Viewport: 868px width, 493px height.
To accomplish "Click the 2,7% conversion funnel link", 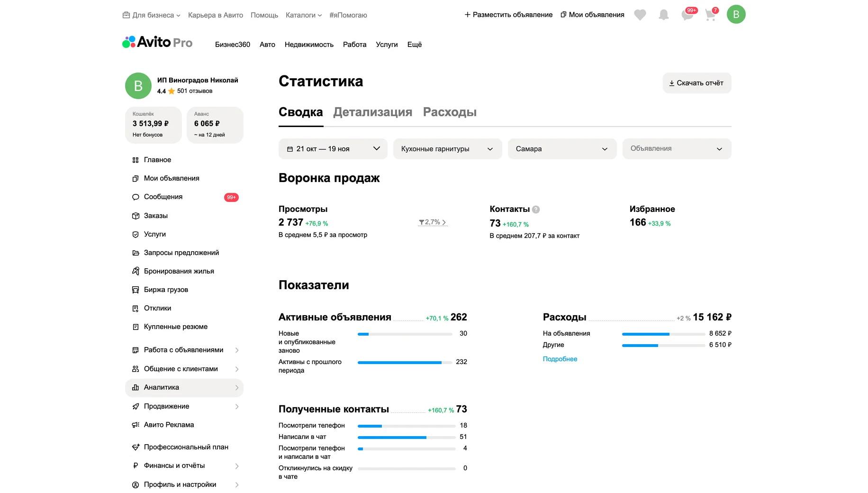I will (433, 222).
